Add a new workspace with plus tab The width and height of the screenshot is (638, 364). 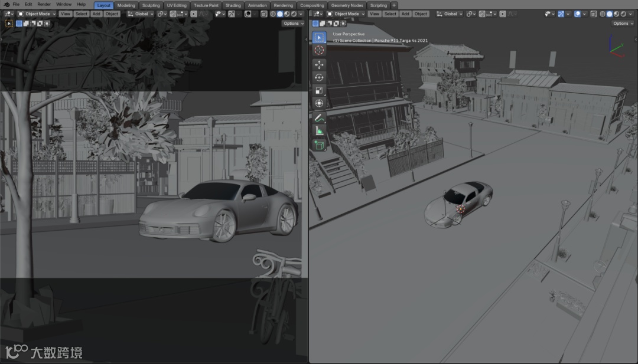pyautogui.click(x=394, y=5)
